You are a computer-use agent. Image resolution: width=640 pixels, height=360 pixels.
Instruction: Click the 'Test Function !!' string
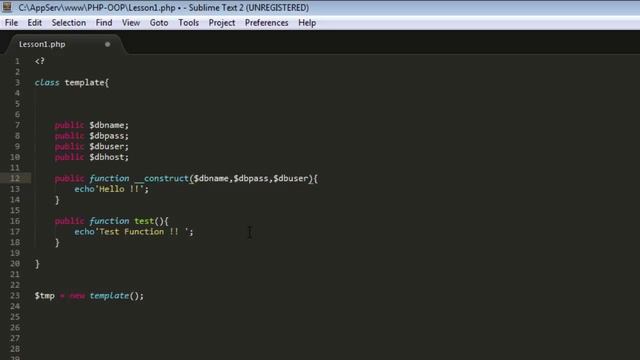pyautogui.click(x=142, y=231)
